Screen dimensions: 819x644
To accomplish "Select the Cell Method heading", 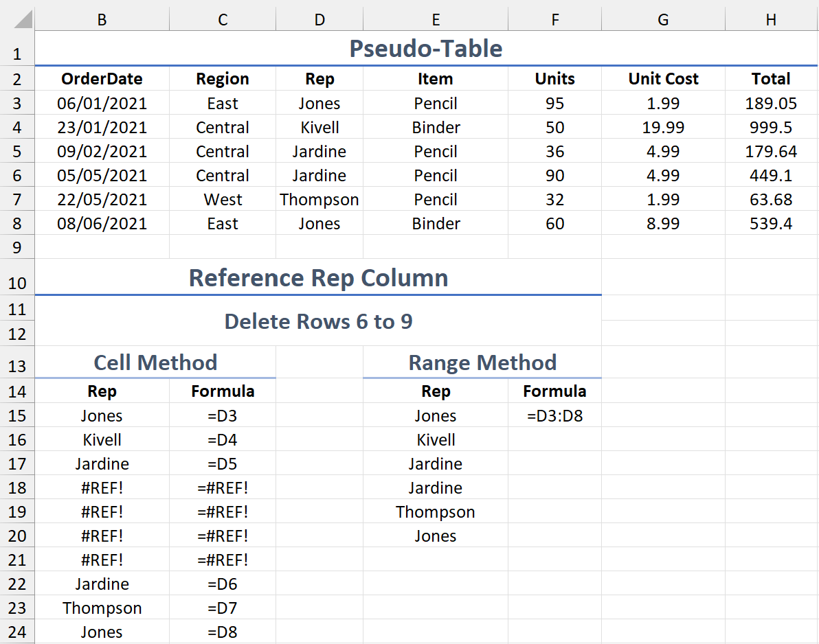I will click(155, 363).
